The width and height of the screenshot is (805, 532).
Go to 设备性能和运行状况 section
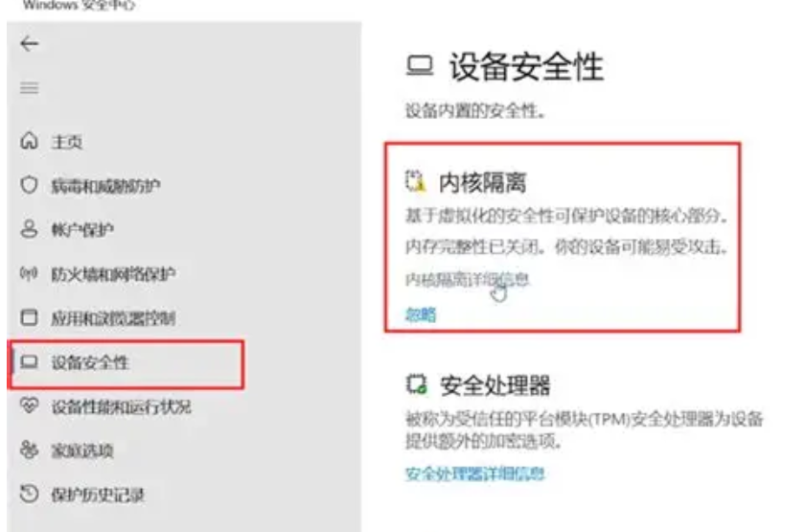coord(121,406)
